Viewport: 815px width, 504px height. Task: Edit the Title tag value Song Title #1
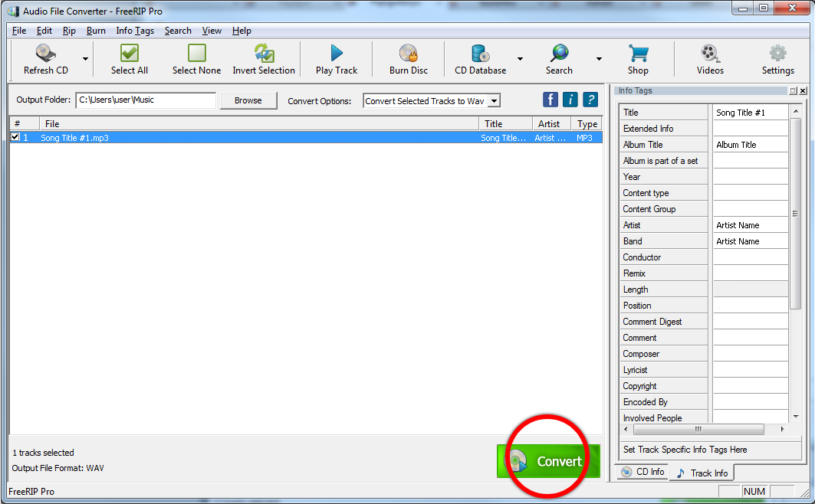click(751, 112)
